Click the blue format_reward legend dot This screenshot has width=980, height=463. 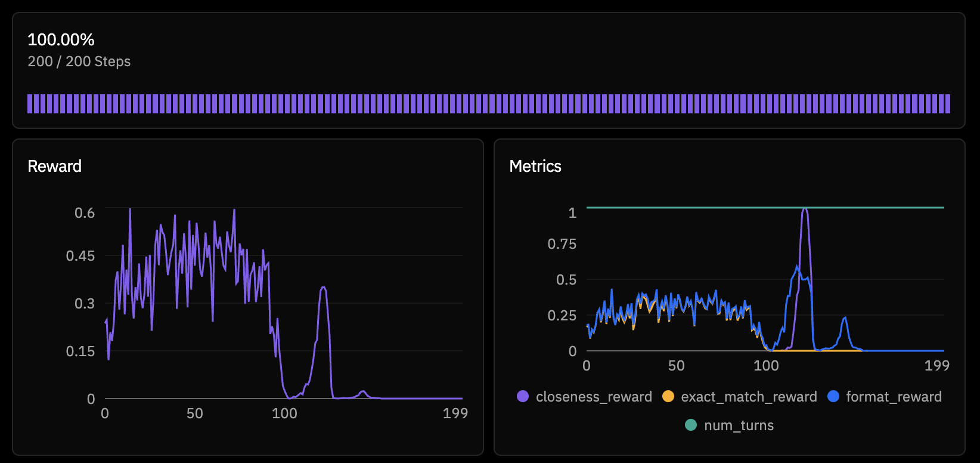pyautogui.click(x=833, y=397)
